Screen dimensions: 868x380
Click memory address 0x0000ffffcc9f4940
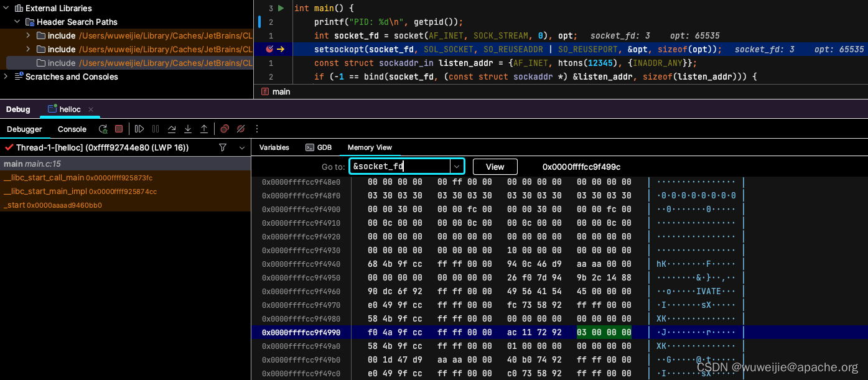click(x=301, y=264)
